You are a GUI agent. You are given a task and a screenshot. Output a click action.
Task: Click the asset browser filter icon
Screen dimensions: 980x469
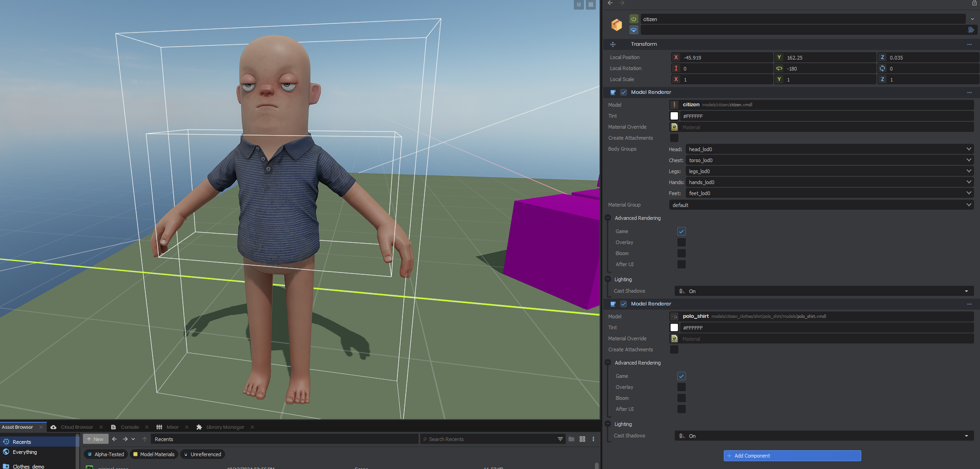click(x=560, y=439)
